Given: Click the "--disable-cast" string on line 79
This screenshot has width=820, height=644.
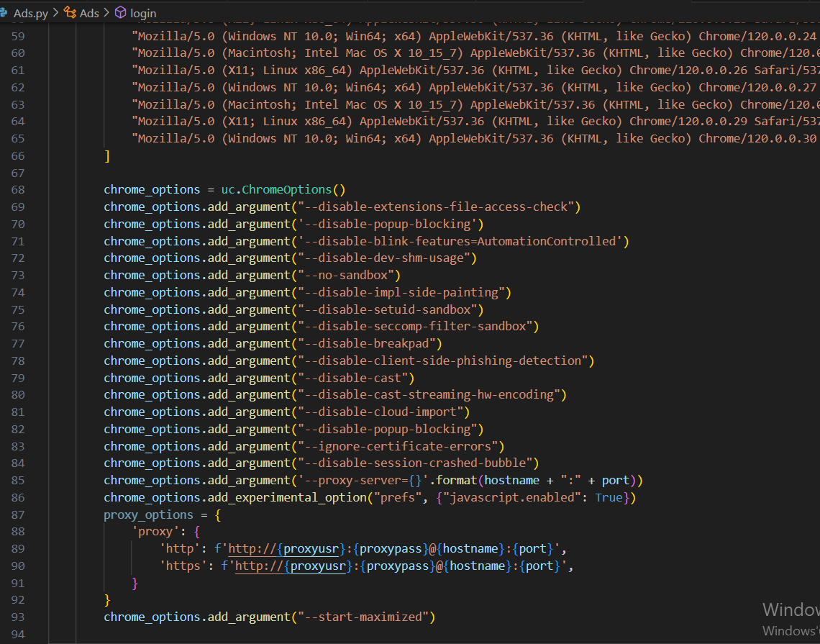Looking at the screenshot, I should 353,378.
